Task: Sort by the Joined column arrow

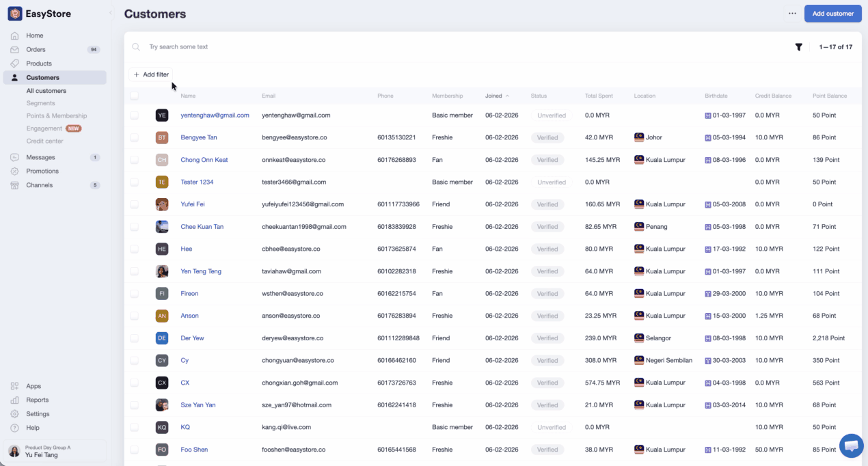Action: pyautogui.click(x=508, y=96)
